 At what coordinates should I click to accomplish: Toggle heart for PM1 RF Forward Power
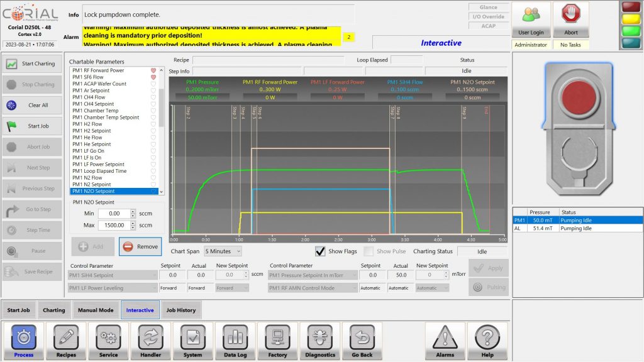[x=153, y=70]
